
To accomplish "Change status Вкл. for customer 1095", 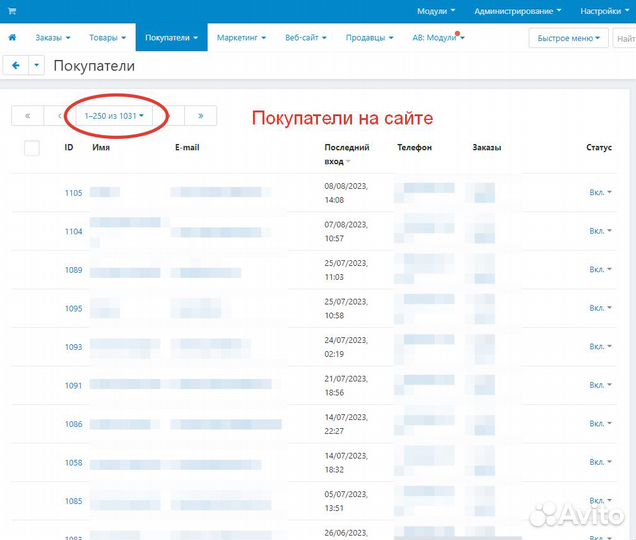I will click(600, 308).
